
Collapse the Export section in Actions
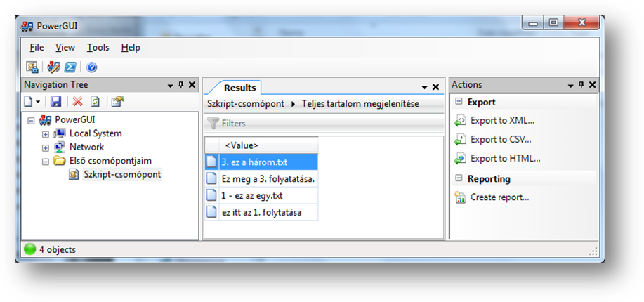pyautogui.click(x=459, y=102)
